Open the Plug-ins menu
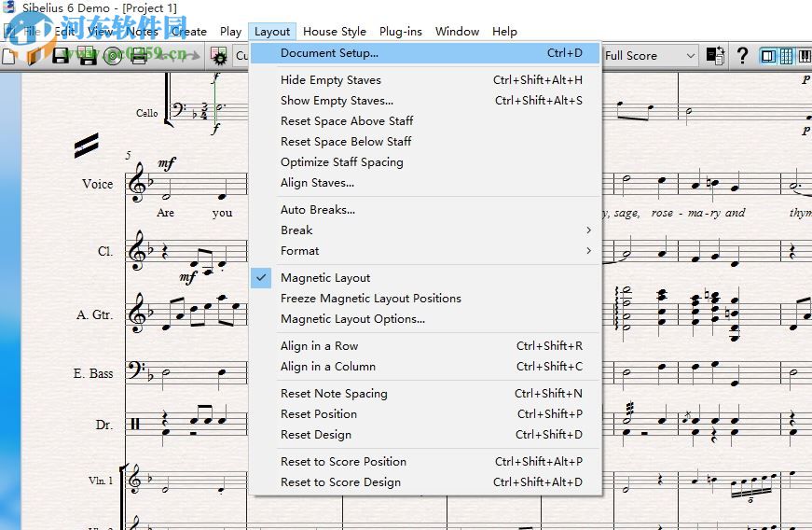Image resolution: width=812 pixels, height=530 pixels. pyautogui.click(x=400, y=32)
